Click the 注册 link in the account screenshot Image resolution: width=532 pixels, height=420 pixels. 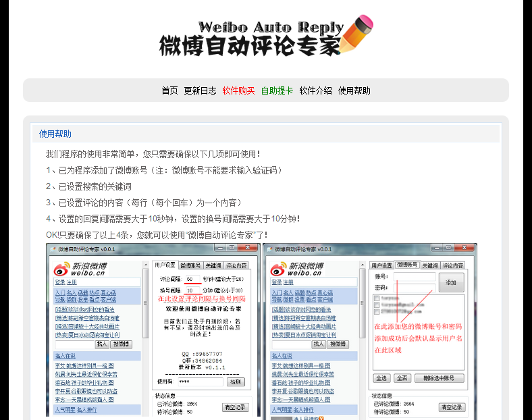pos(288,282)
